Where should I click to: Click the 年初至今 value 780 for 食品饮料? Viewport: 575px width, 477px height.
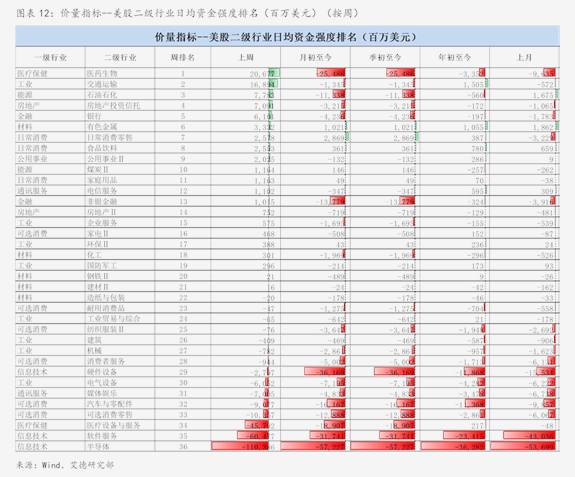[x=478, y=148]
